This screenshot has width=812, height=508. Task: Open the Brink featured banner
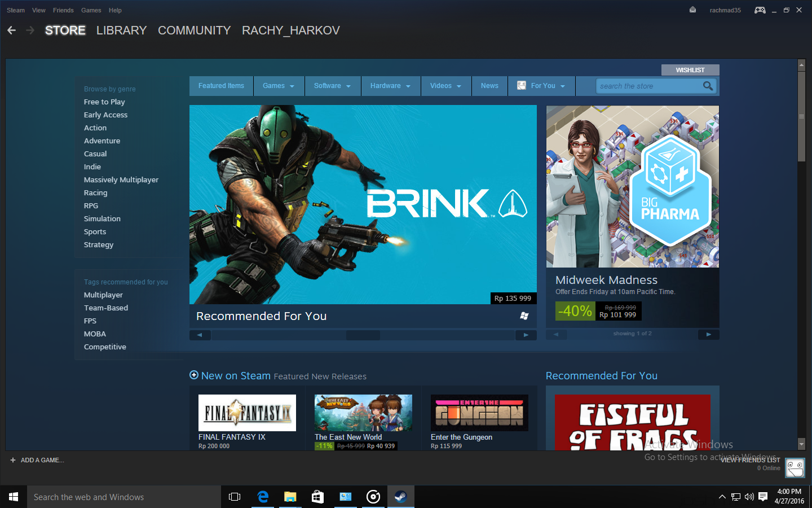click(363, 204)
